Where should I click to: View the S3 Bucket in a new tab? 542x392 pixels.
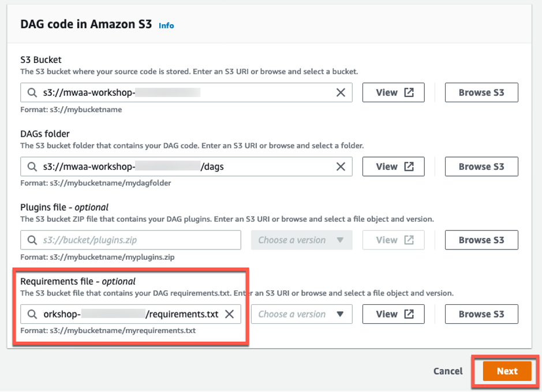tap(394, 92)
